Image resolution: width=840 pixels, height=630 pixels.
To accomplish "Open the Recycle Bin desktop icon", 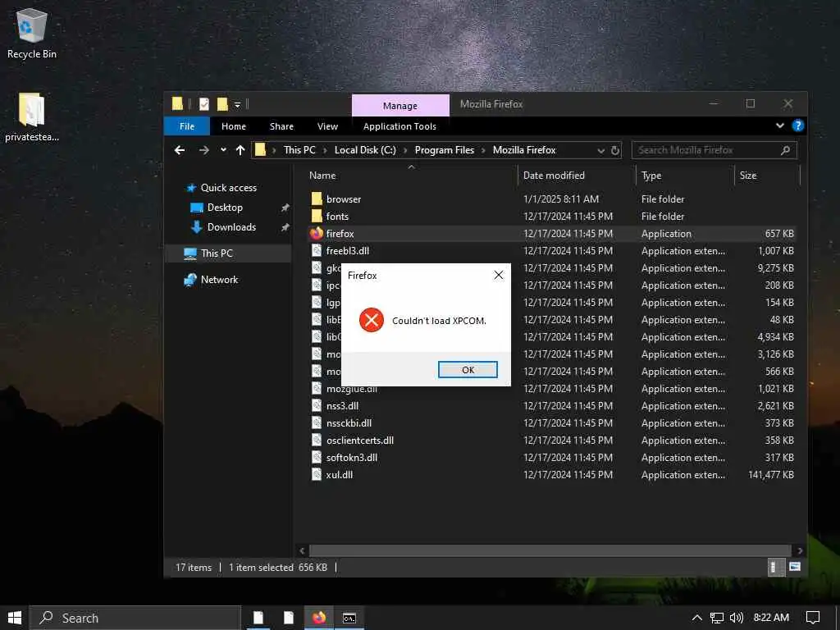I will coord(32,33).
